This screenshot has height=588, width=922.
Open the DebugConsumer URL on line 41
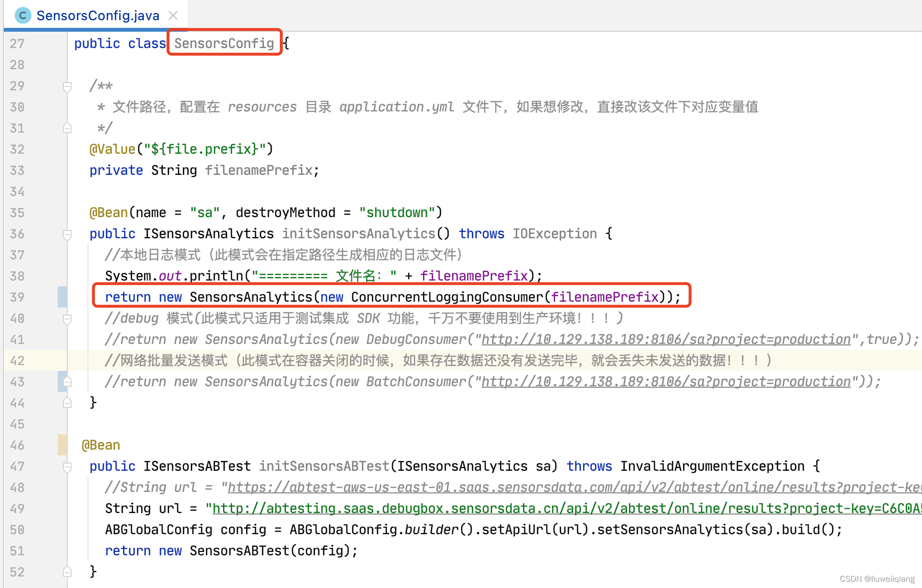pyautogui.click(x=666, y=339)
